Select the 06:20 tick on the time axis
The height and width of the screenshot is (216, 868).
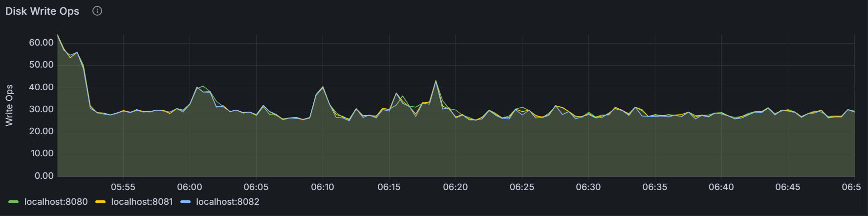coord(456,187)
